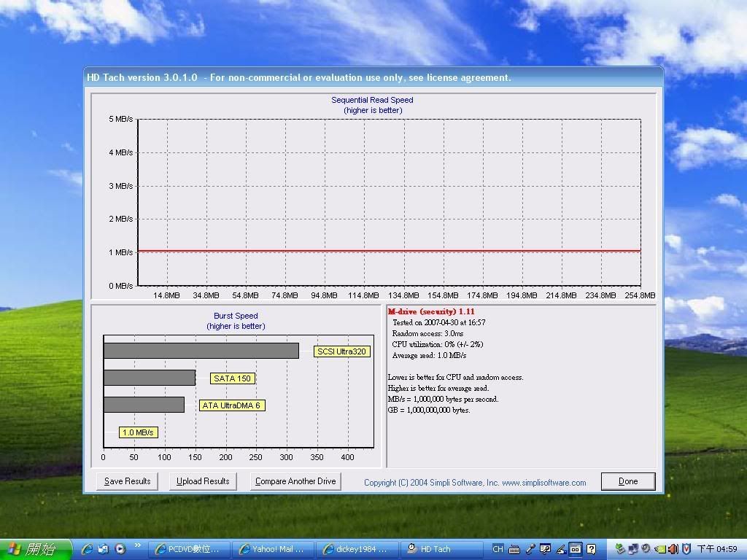The height and width of the screenshot is (560, 747).
Task: Click the Done button
Action: [627, 481]
